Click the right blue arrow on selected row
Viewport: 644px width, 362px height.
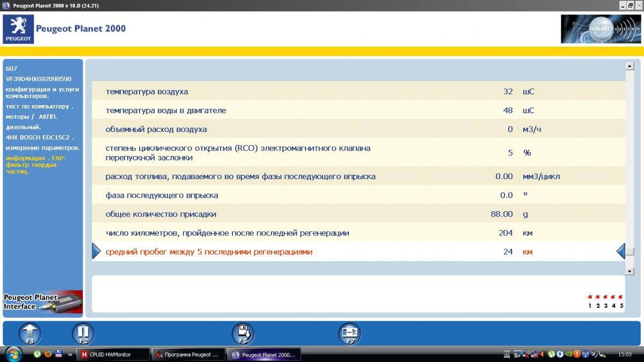click(621, 251)
